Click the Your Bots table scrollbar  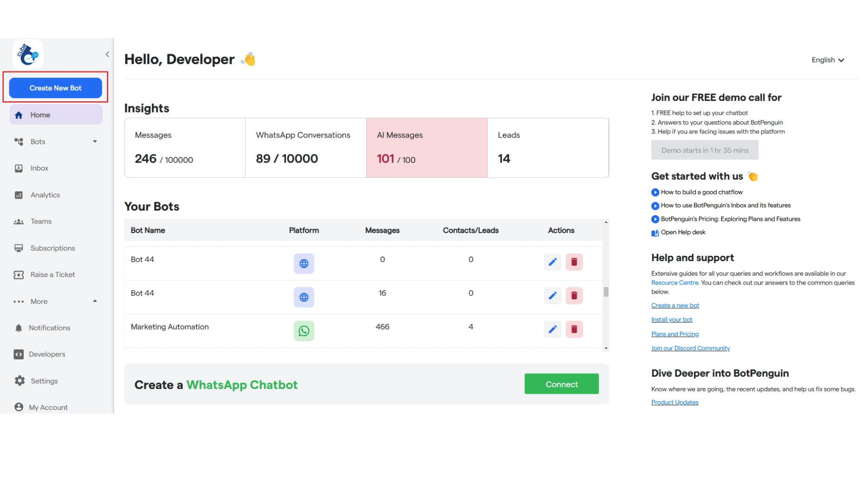[605, 291]
